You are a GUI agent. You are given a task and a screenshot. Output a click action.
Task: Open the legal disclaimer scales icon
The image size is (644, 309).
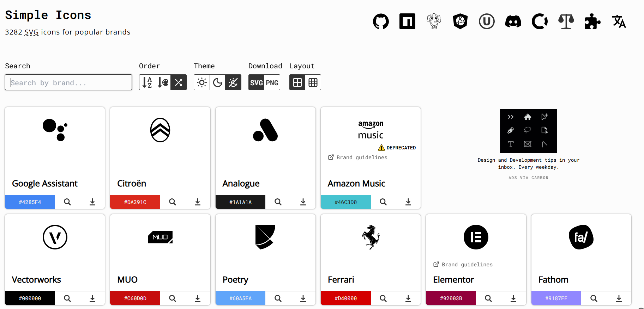(x=566, y=21)
